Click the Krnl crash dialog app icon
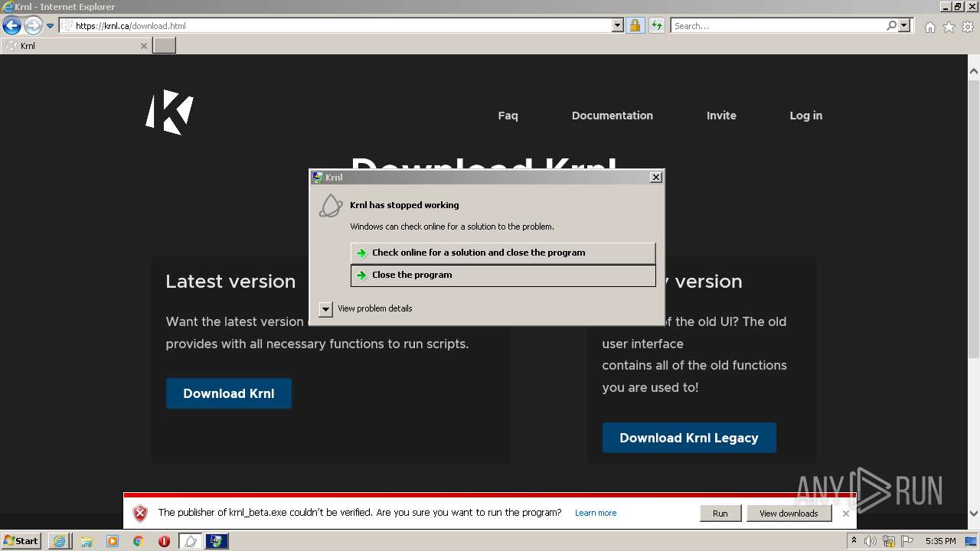Viewport: 980px width, 551px height. (x=331, y=206)
